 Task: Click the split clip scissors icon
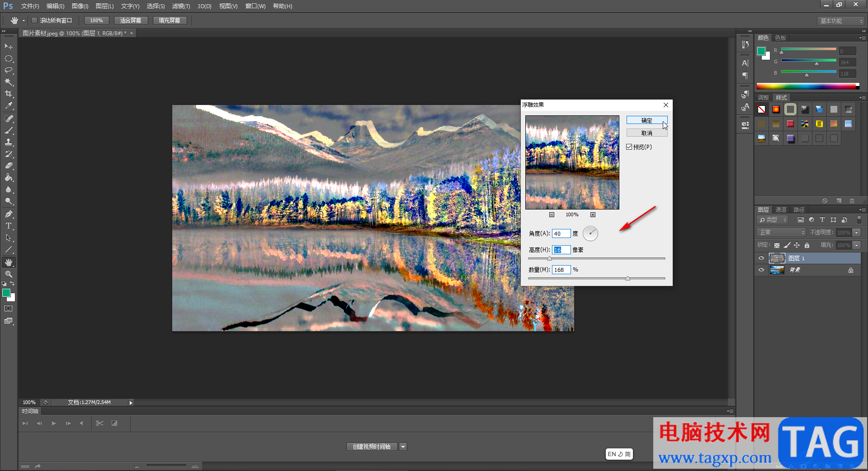pos(100,423)
